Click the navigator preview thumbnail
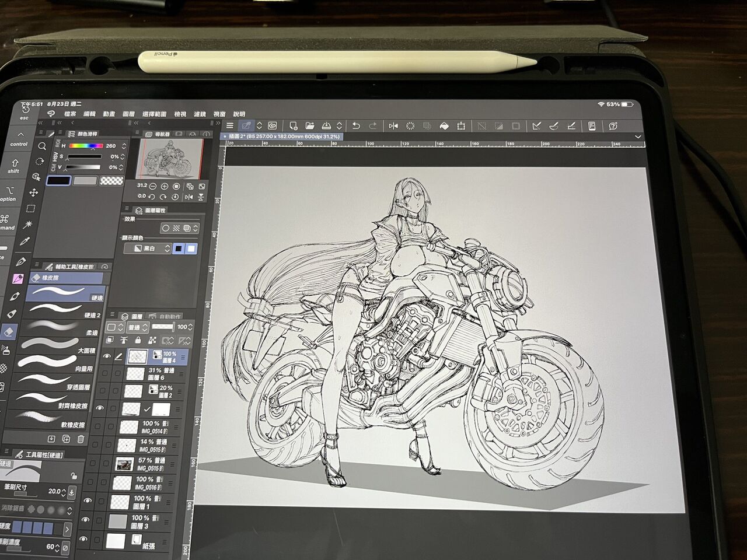The height and width of the screenshot is (560, 747). (x=169, y=158)
